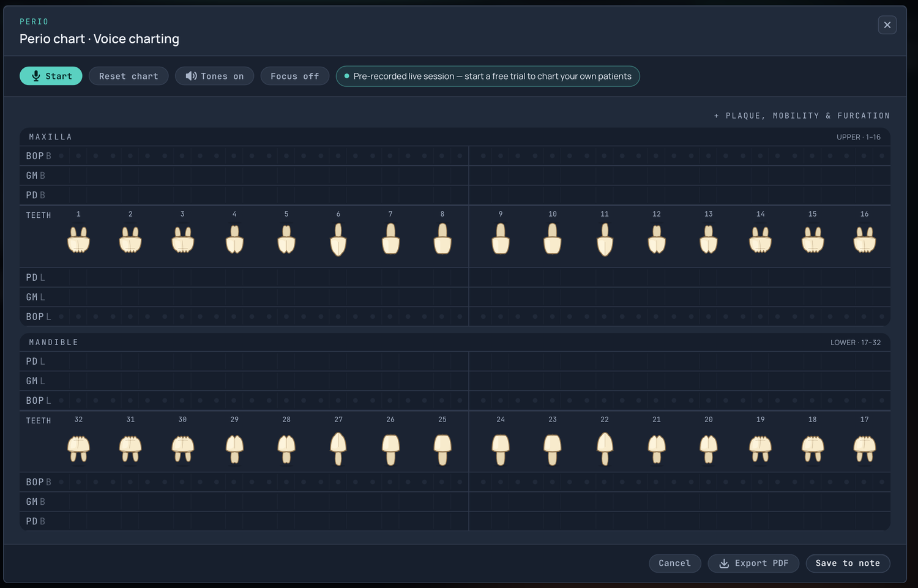Viewport: 918px width, 588px height.
Task: Close the Perio chart dialog
Action: point(887,25)
